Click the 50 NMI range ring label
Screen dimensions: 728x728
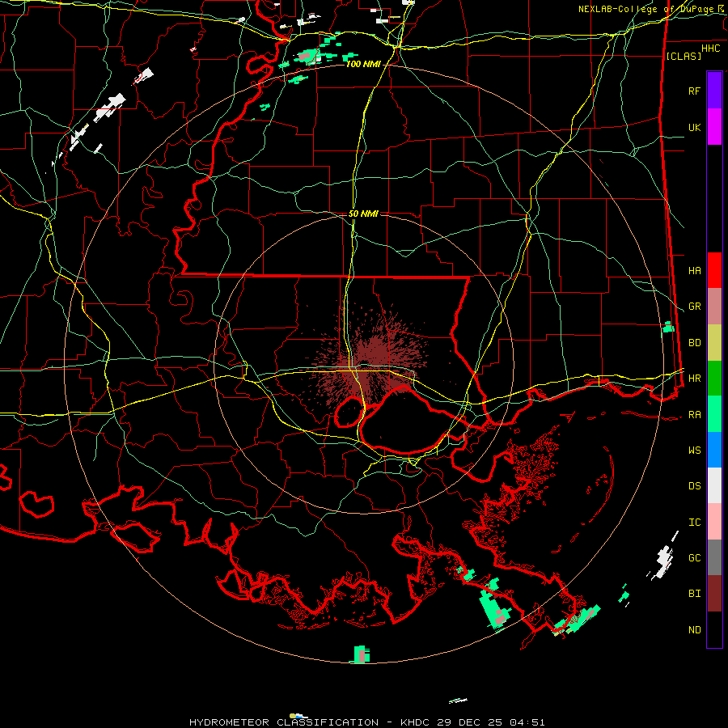[x=363, y=214]
